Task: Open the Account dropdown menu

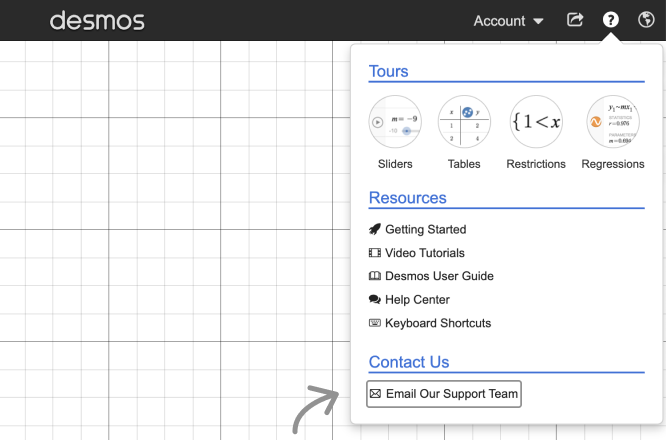Action: tap(508, 20)
